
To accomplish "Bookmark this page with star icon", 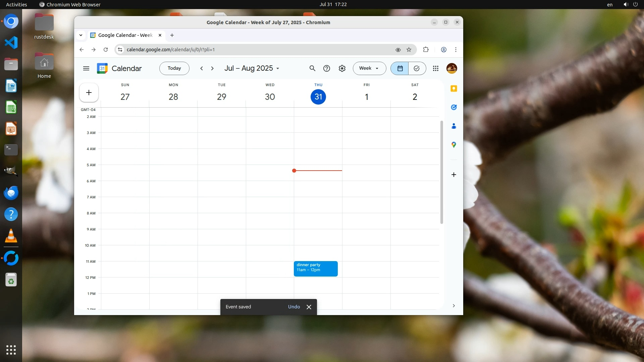I will pyautogui.click(x=409, y=50).
